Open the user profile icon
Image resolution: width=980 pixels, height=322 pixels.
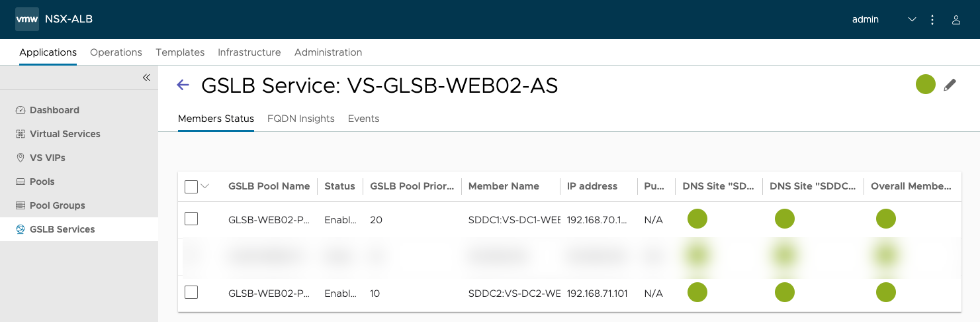pos(956,20)
